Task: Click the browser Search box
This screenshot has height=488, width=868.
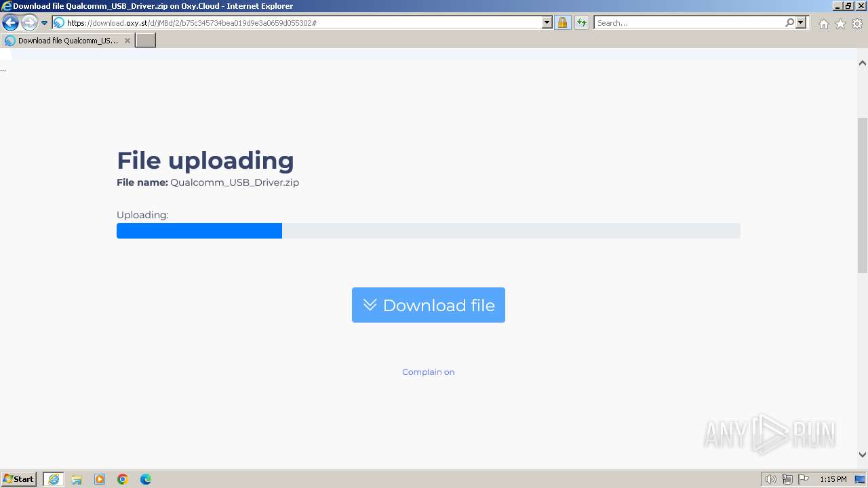Action: 688,23
